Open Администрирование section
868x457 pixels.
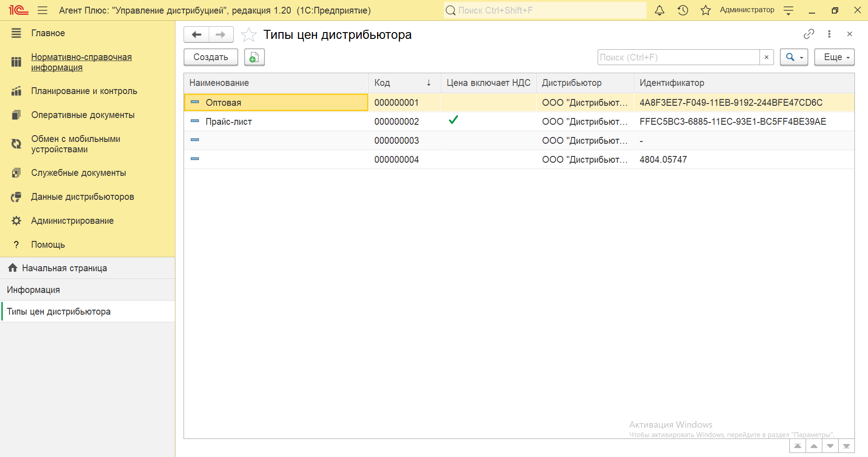click(72, 221)
